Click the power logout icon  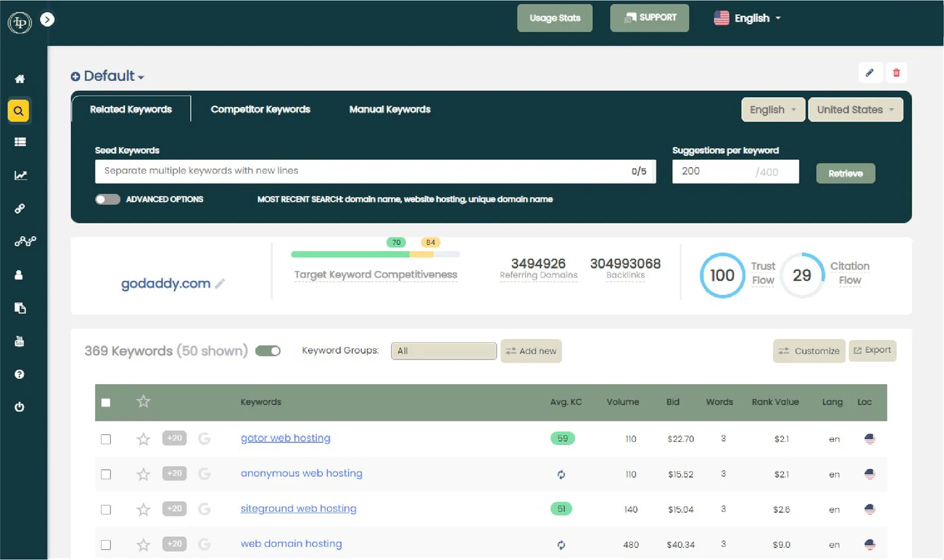tap(19, 407)
